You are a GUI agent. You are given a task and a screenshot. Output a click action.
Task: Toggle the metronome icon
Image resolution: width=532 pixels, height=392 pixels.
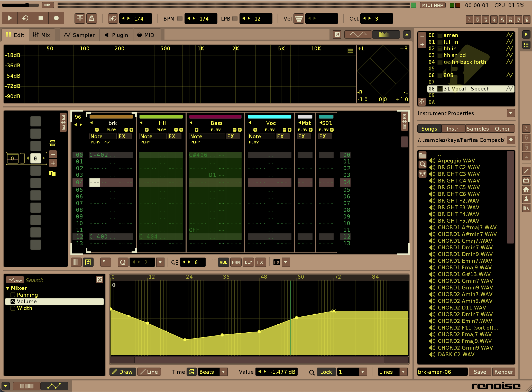pyautogui.click(x=91, y=19)
